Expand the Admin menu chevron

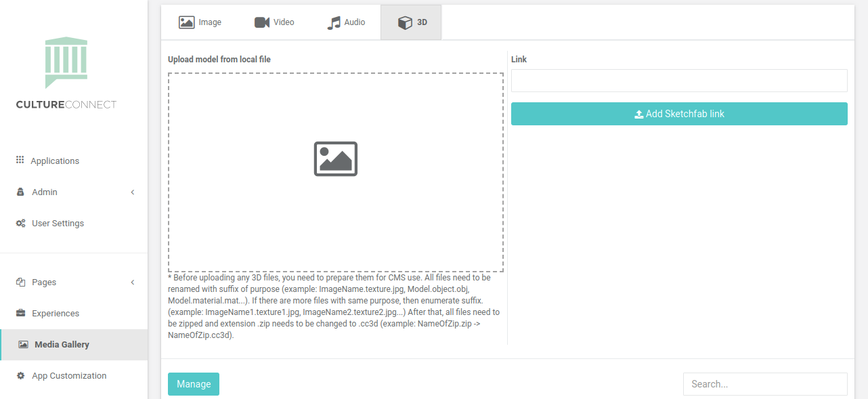coord(133,192)
